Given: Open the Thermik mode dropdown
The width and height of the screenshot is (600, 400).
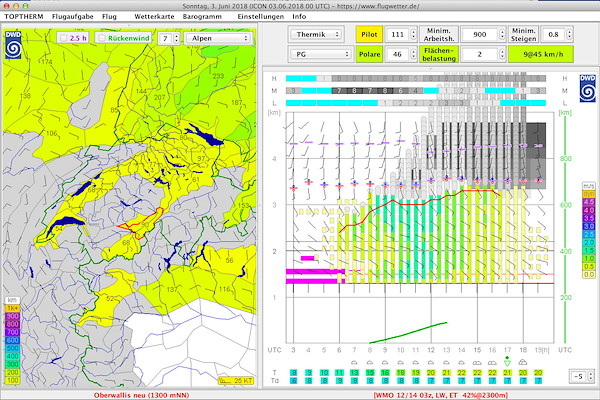Looking at the screenshot, I should click(316, 34).
